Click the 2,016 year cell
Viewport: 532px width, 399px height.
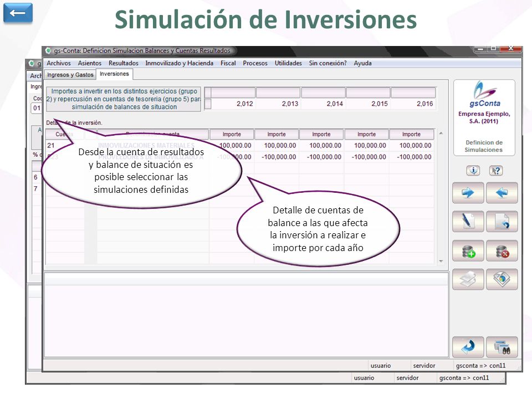pos(413,104)
